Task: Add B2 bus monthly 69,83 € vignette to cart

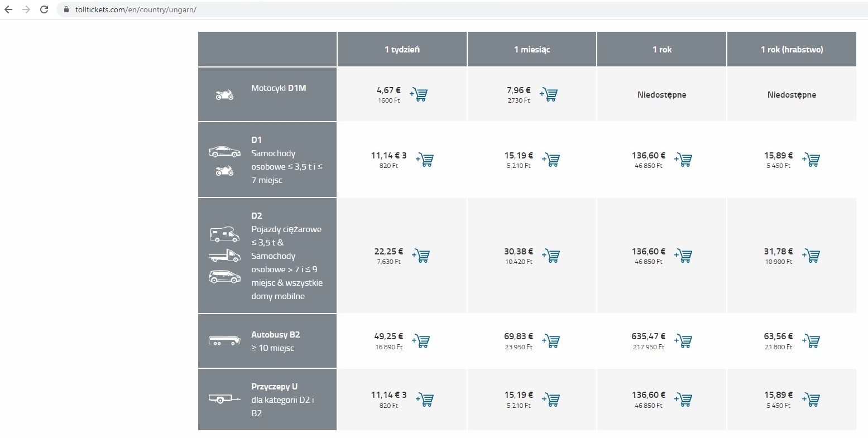Action: (552, 341)
